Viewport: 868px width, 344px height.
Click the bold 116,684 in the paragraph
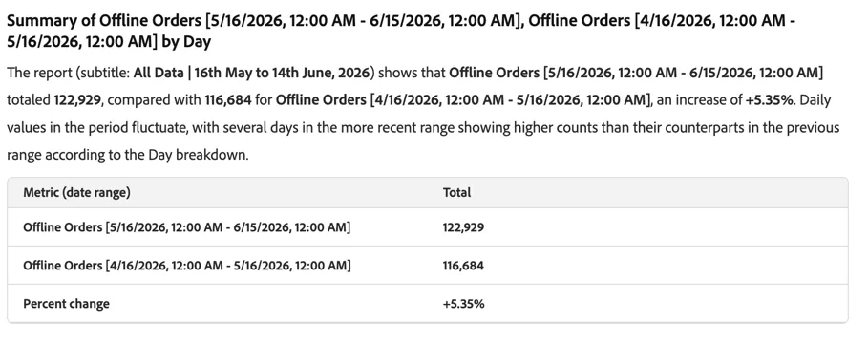[228, 100]
